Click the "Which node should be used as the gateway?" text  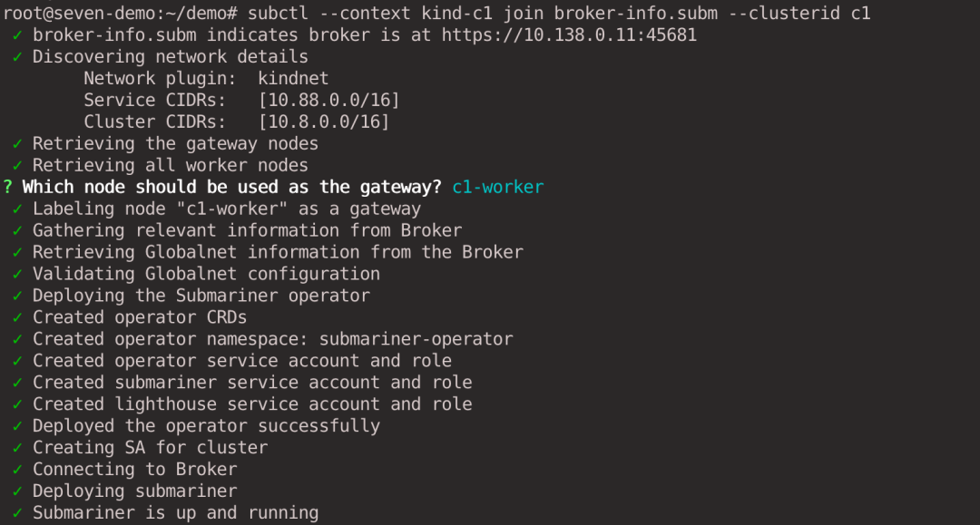[232, 187]
